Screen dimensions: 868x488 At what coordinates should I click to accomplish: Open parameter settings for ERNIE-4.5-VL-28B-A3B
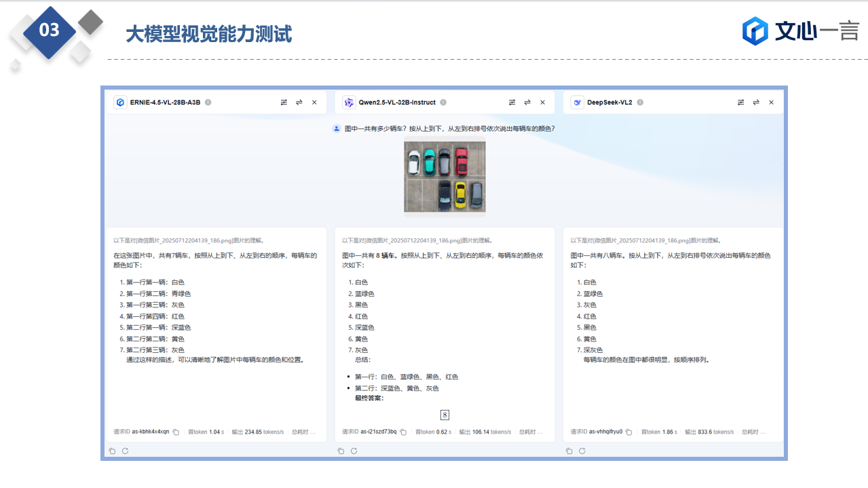tap(284, 102)
